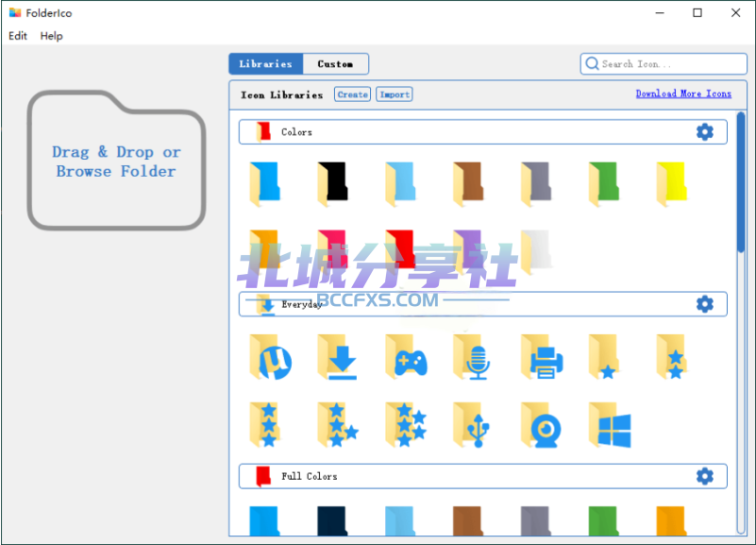Select the five-star folder icon
756x545 pixels.
406,425
